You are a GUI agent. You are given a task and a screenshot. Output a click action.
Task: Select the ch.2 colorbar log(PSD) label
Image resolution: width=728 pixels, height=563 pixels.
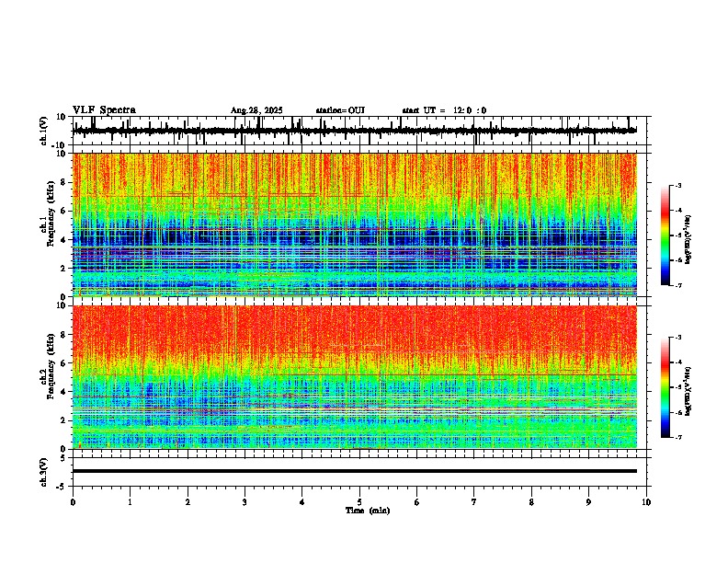[688, 392]
